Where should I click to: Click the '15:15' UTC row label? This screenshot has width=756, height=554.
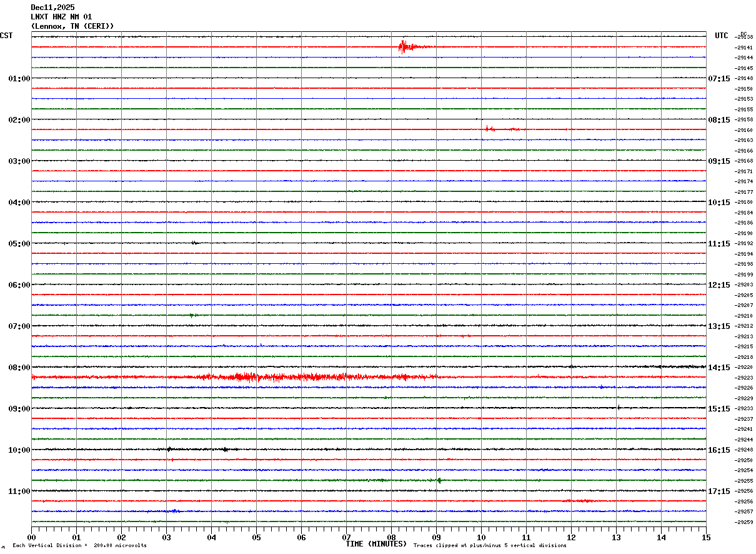719,409
